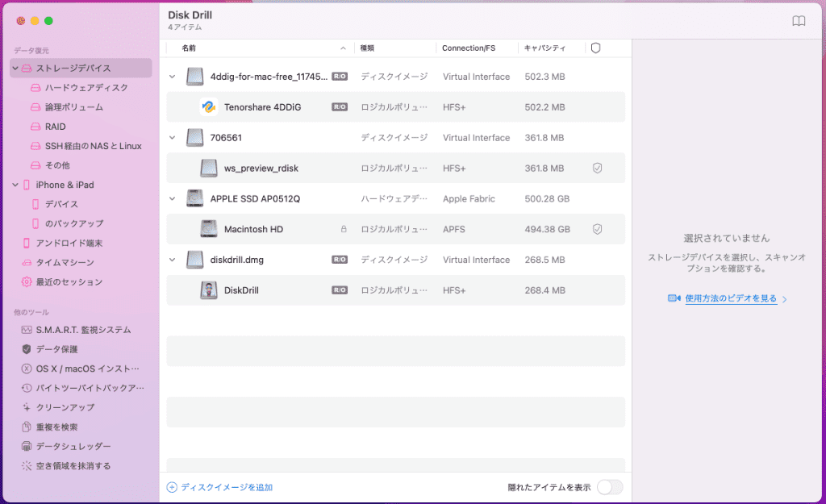The width and height of the screenshot is (826, 504).
Task: Sort by 種類 column header
Action: click(x=367, y=48)
